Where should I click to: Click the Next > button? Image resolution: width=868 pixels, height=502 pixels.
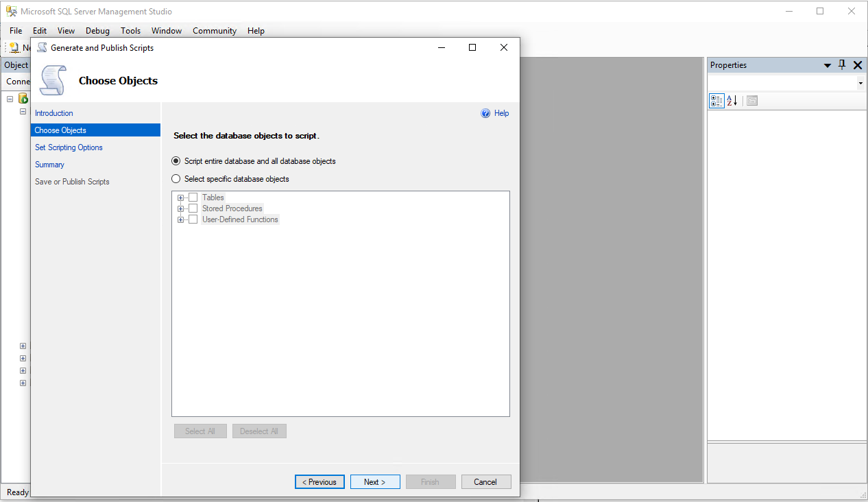click(375, 482)
